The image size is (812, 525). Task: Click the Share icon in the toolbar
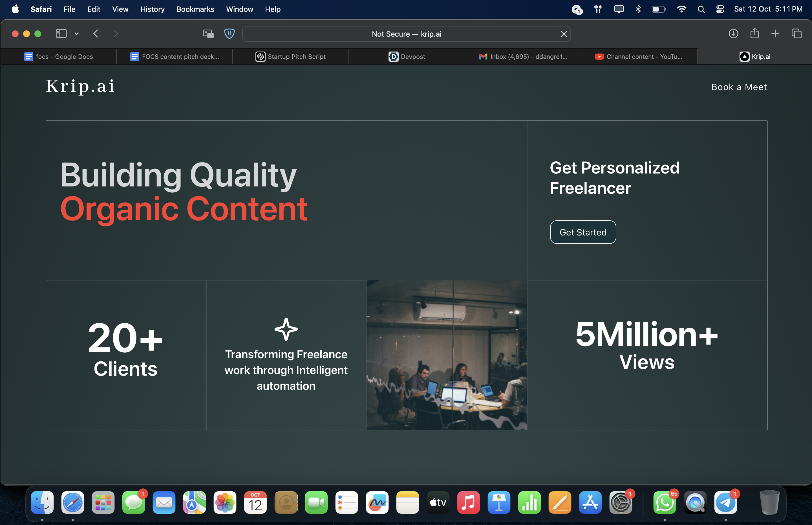[754, 34]
